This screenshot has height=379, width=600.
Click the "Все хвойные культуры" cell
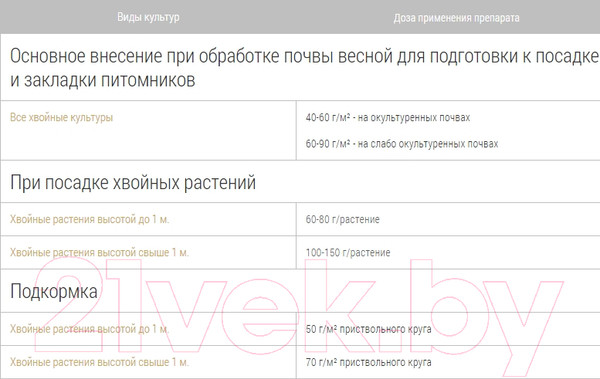click(61, 117)
